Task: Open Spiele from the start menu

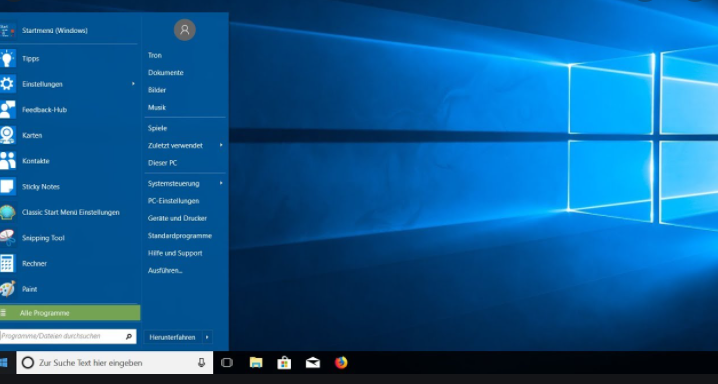Action: pos(158,128)
